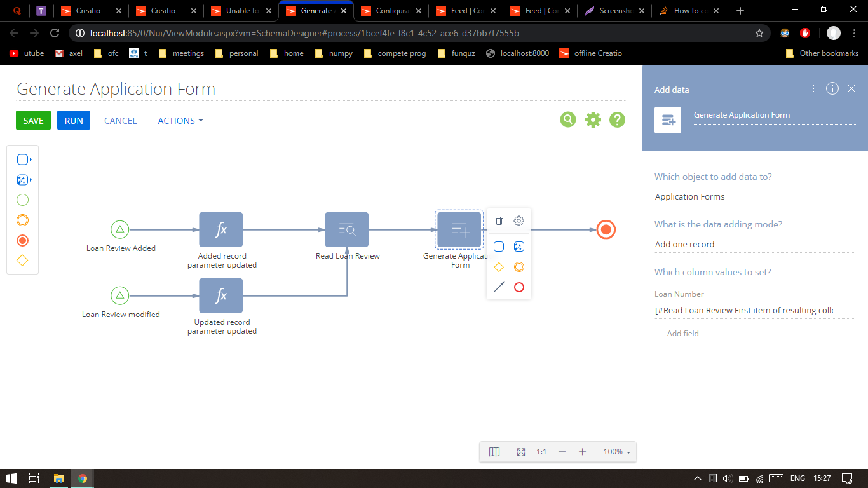Fit the diagram to screen with expand icon
The height and width of the screenshot is (488, 868).
coord(521,452)
